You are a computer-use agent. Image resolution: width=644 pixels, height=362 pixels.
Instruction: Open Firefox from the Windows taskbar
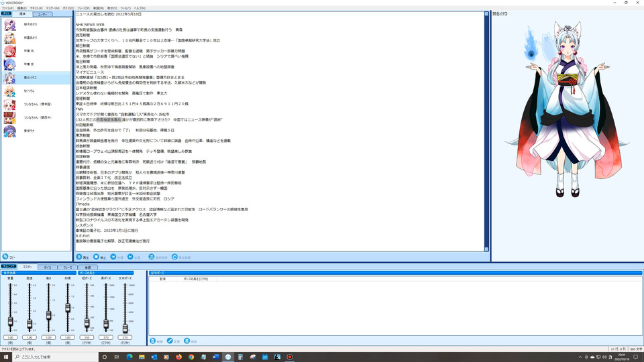[178, 357]
